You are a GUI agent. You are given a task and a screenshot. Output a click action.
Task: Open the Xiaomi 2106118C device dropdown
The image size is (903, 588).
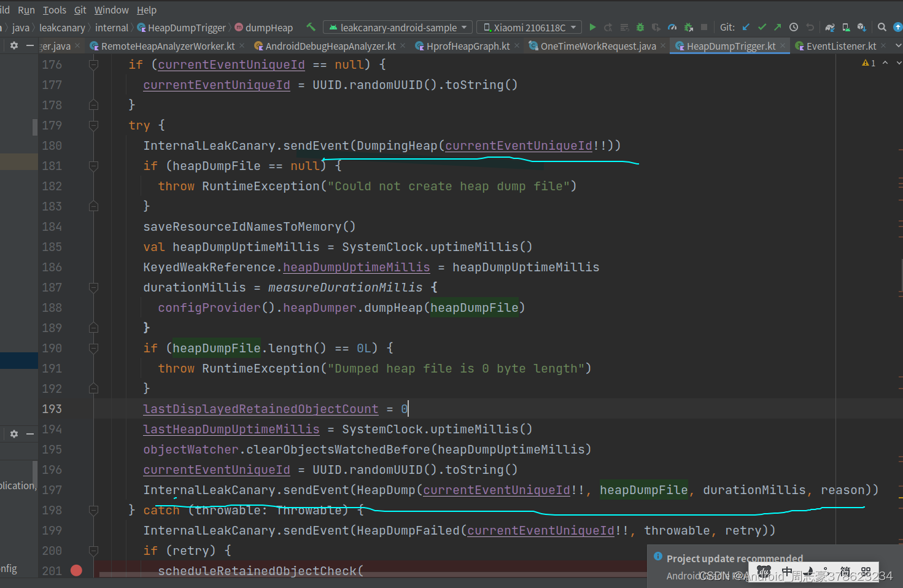pos(529,28)
